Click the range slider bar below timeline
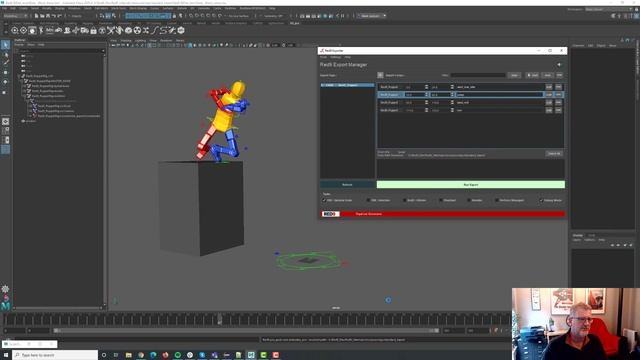 (x=246, y=331)
